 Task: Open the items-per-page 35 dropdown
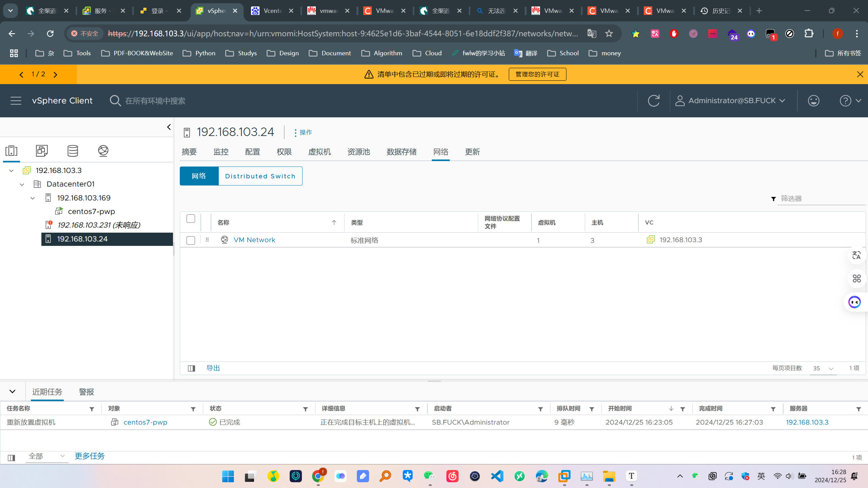pyautogui.click(x=823, y=368)
